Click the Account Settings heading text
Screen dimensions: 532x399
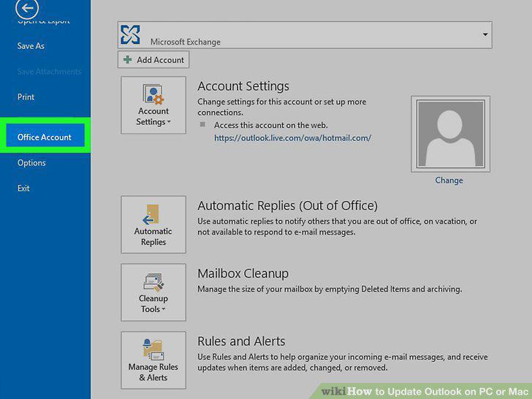[243, 86]
